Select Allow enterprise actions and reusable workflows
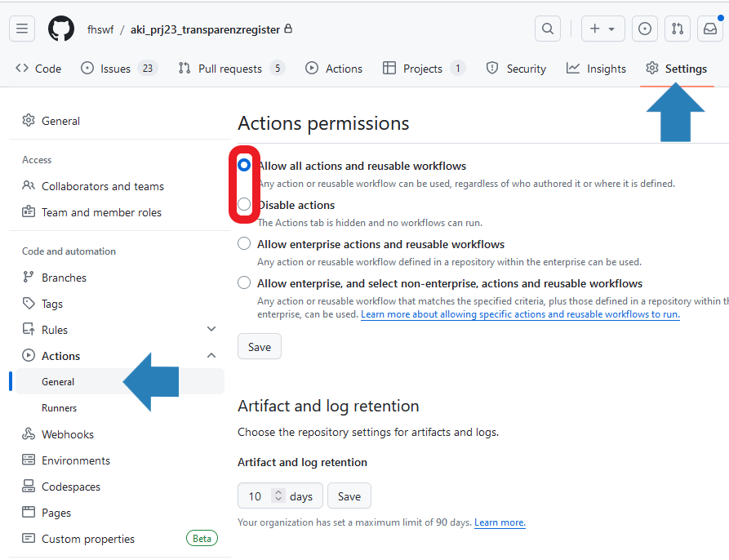729x560 pixels. tap(244, 243)
